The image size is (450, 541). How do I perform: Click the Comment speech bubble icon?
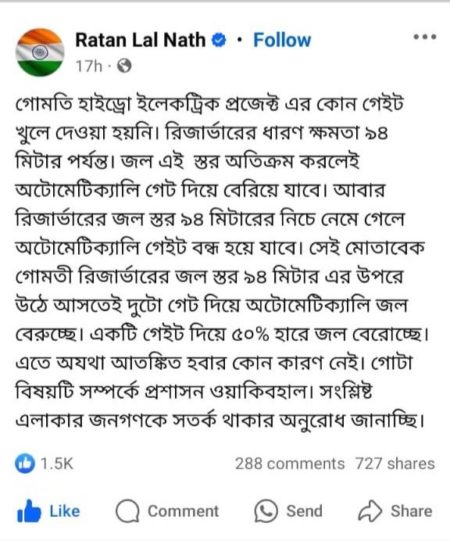tap(127, 511)
